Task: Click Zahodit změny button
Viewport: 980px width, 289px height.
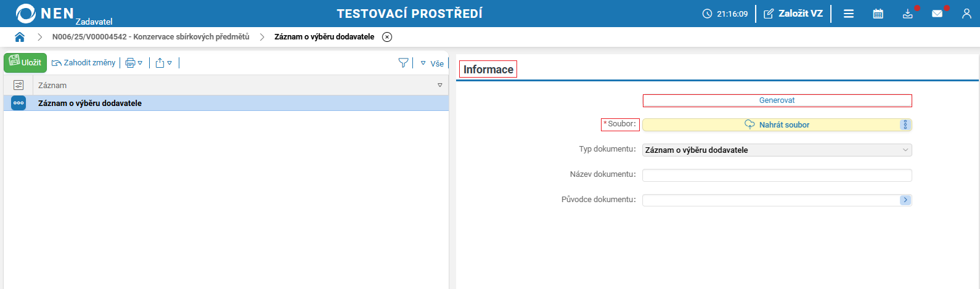Action: tap(84, 63)
